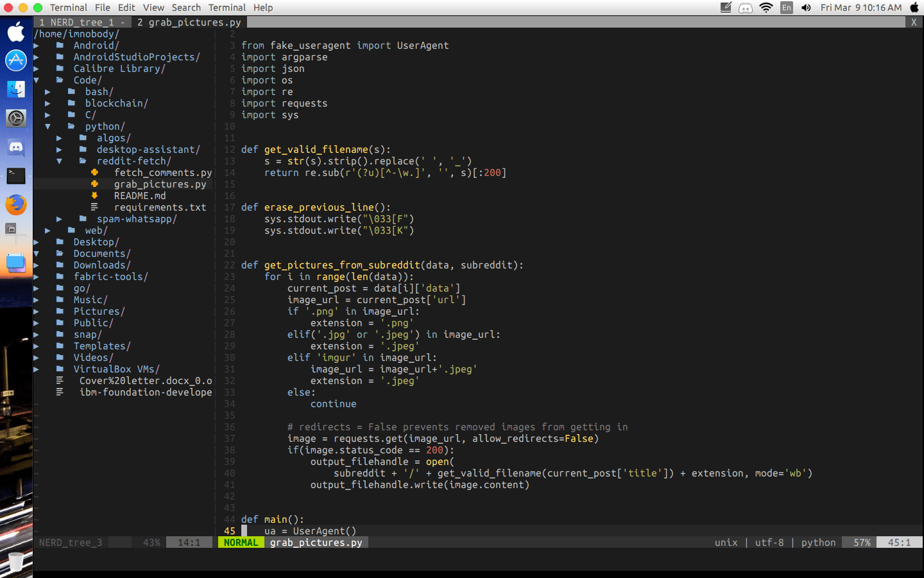Screen dimensions: 924x578
Task: Collapse the Code/ folder arrow
Action: [37, 80]
